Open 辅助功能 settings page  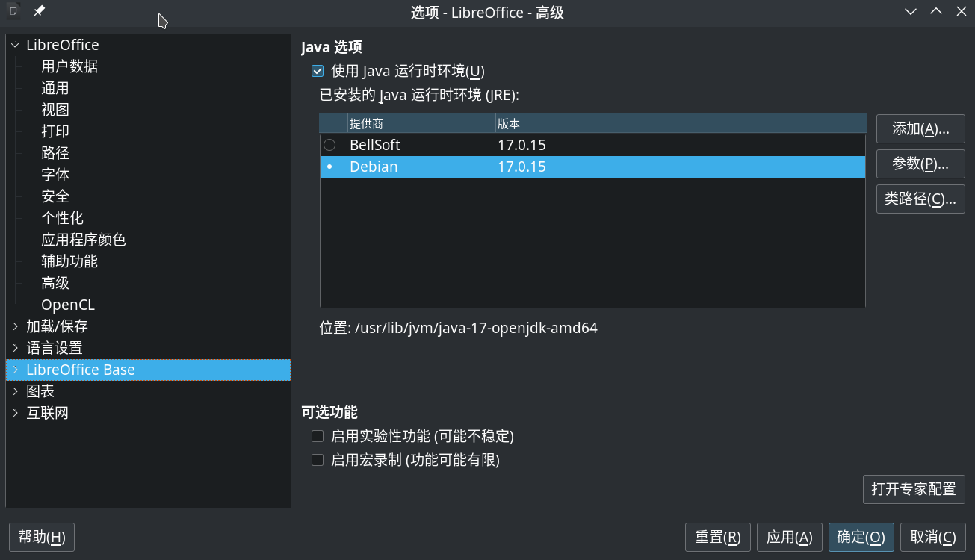coord(69,261)
